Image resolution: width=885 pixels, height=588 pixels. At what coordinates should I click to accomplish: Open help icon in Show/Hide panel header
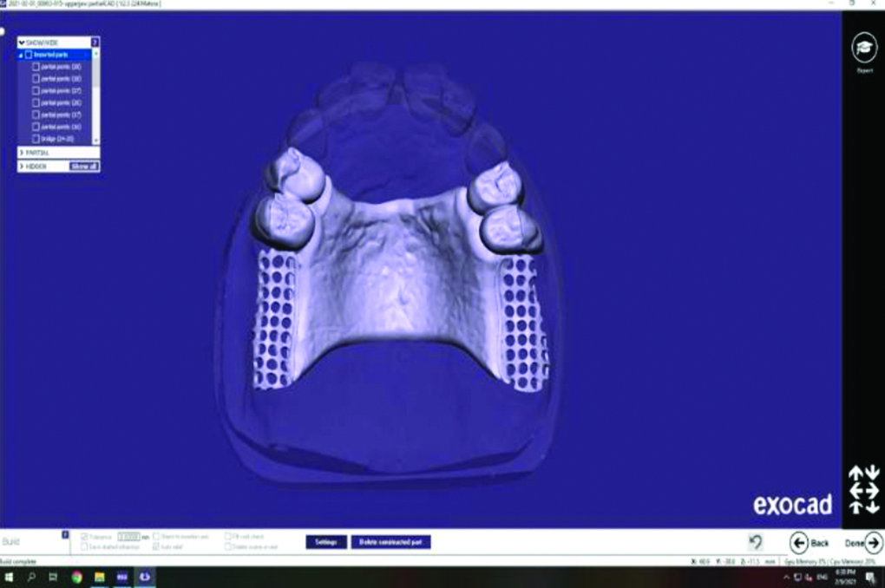tap(95, 42)
